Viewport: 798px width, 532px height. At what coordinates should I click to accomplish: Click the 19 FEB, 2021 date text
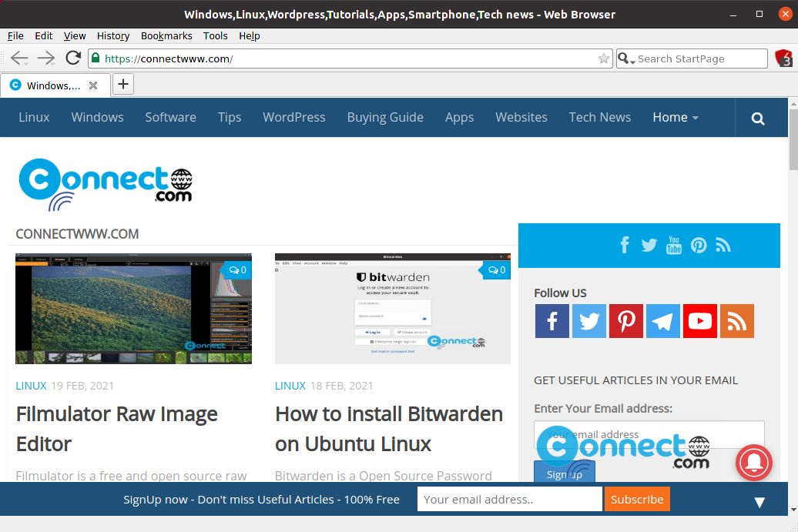click(82, 386)
